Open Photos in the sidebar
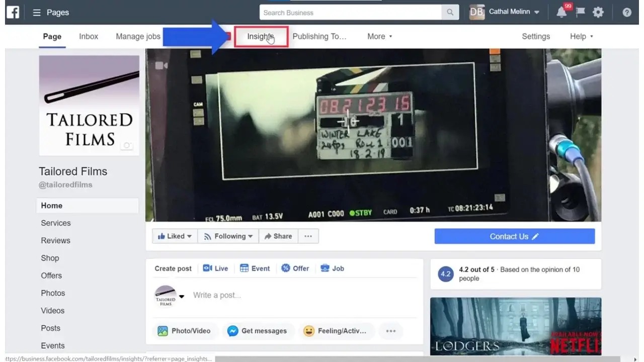The width and height of the screenshot is (644, 362). (53, 293)
